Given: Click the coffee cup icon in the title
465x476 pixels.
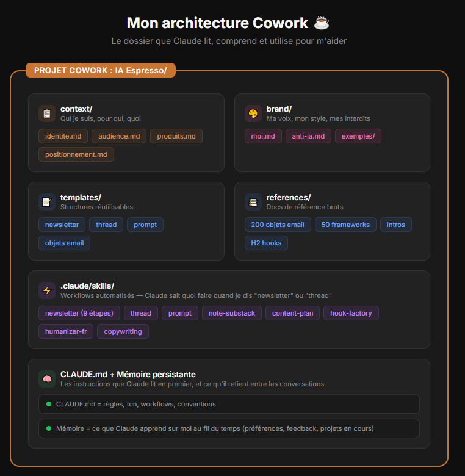Looking at the screenshot, I should [322, 23].
